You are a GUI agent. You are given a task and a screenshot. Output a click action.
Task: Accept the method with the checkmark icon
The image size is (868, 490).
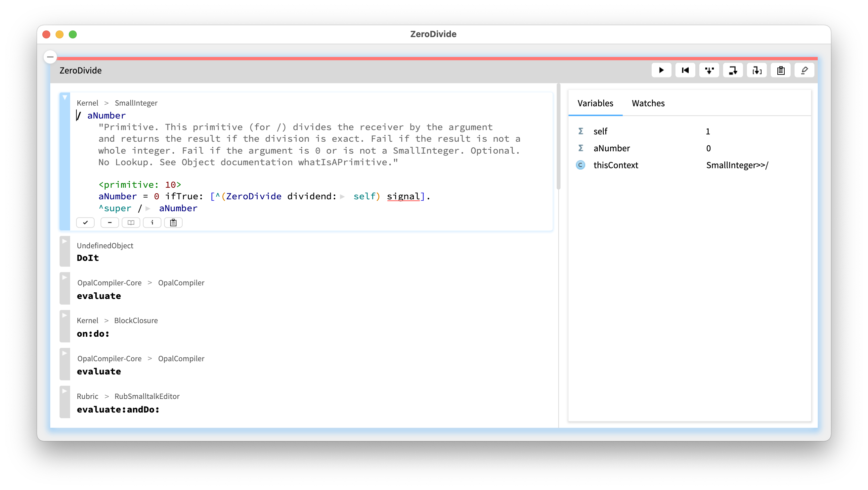click(x=85, y=222)
